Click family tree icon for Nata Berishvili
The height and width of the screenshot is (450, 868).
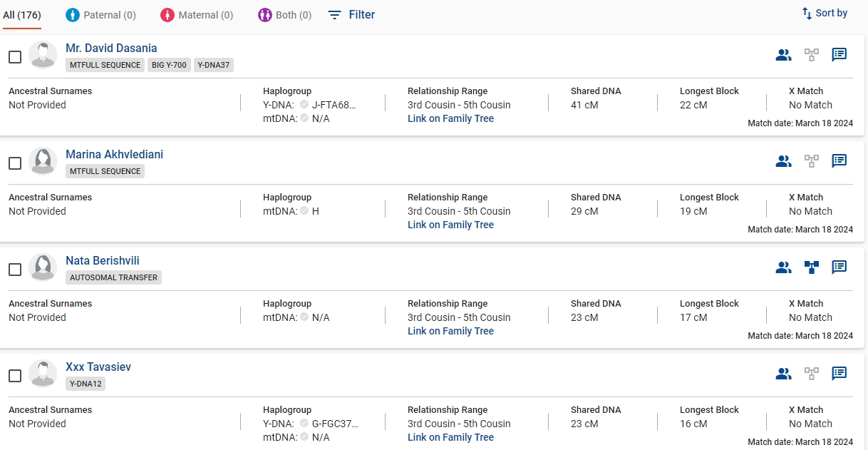811,267
